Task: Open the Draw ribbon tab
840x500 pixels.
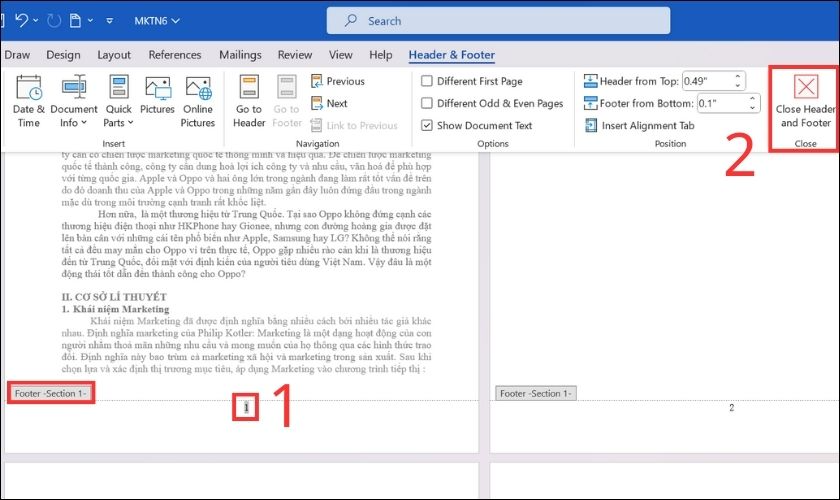Action: click(17, 55)
